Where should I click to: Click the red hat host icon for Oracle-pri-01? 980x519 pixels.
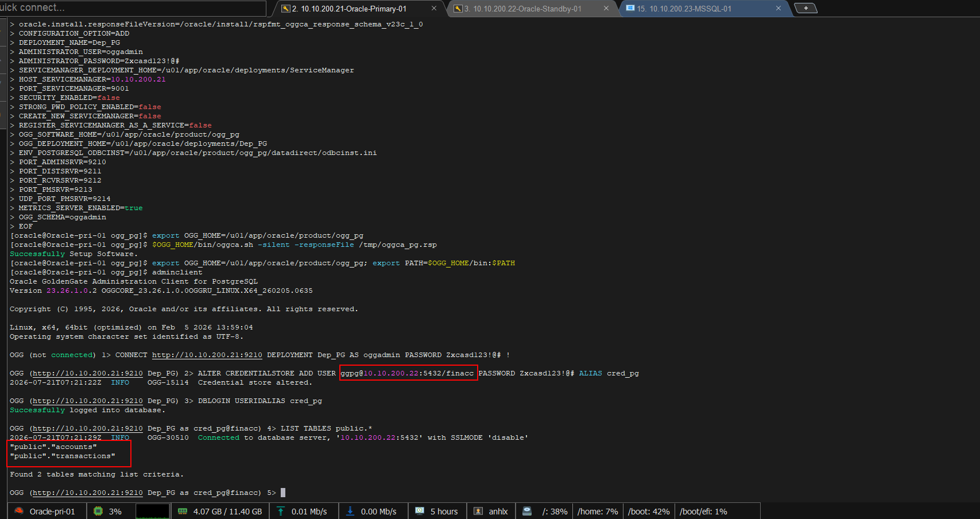pos(19,511)
